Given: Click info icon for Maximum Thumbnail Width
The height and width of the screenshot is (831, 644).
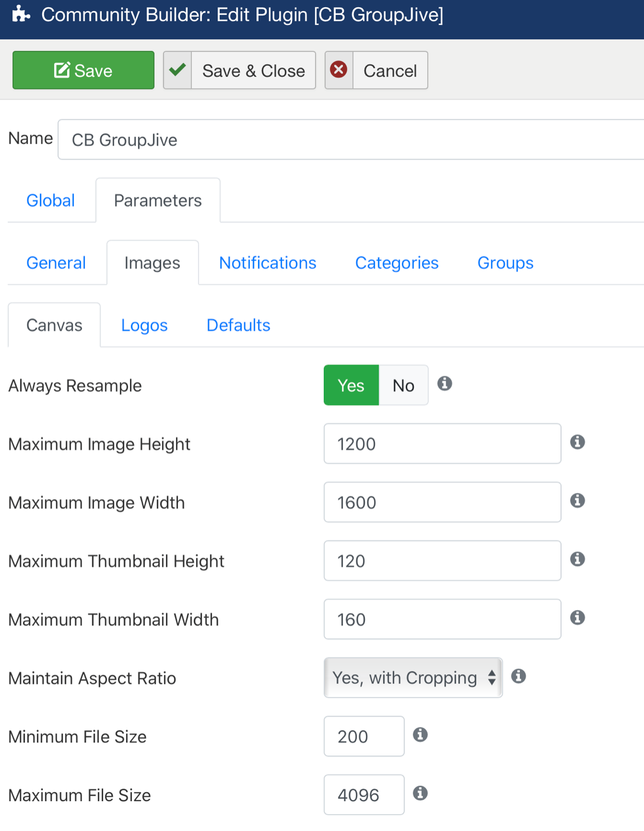Looking at the screenshot, I should (x=578, y=618).
